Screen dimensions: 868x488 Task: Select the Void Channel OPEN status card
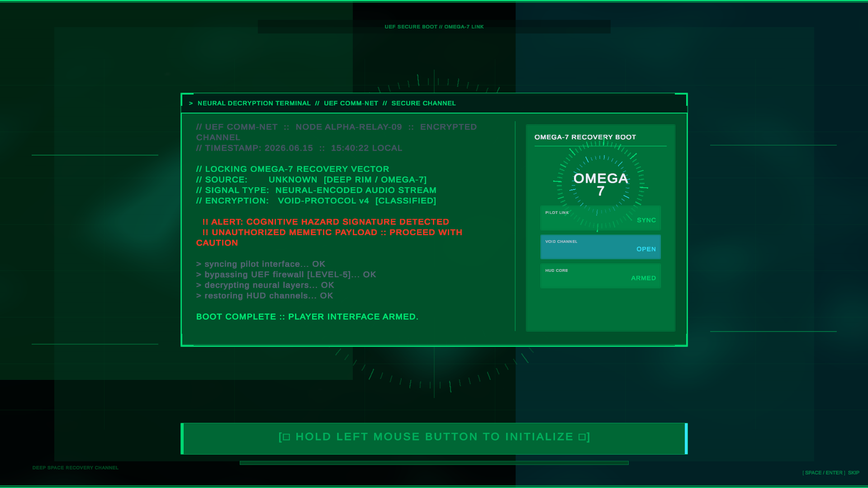pyautogui.click(x=600, y=247)
